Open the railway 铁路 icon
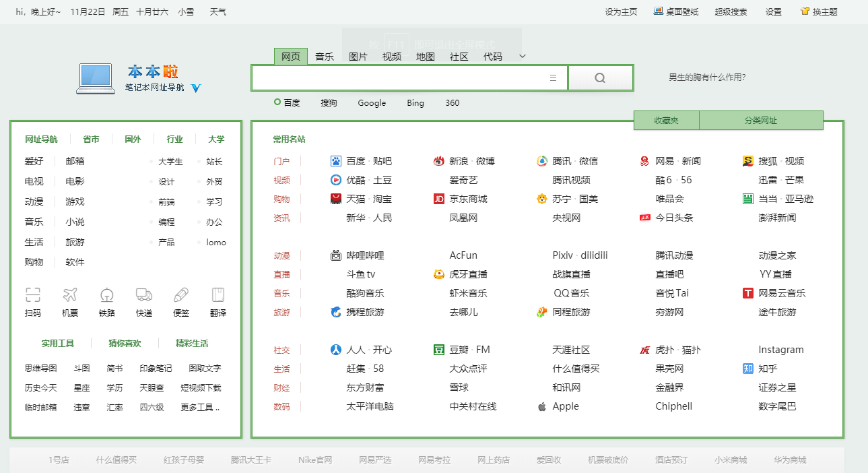This screenshot has width=868, height=473. click(106, 295)
